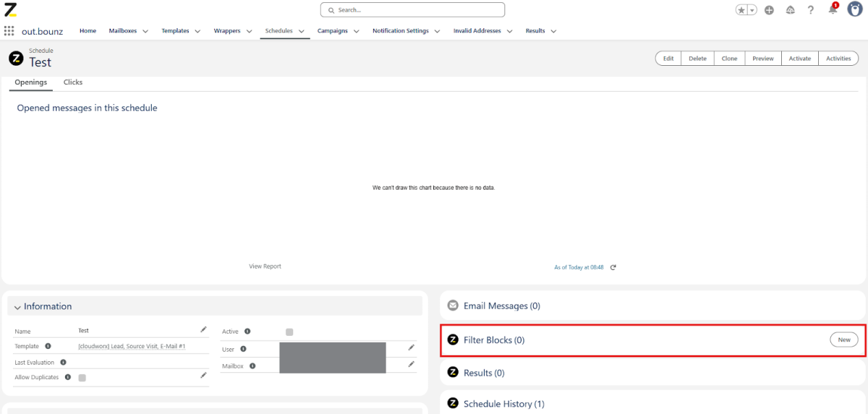
Task: Click the Filter Blocks Z icon
Action: (x=454, y=339)
